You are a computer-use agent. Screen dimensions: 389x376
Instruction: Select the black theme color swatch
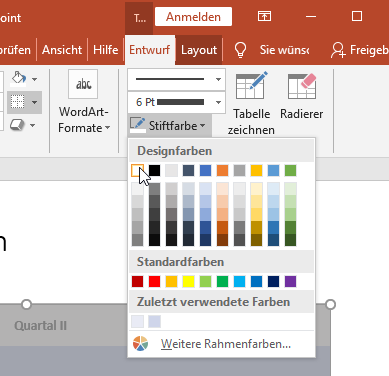[154, 170]
